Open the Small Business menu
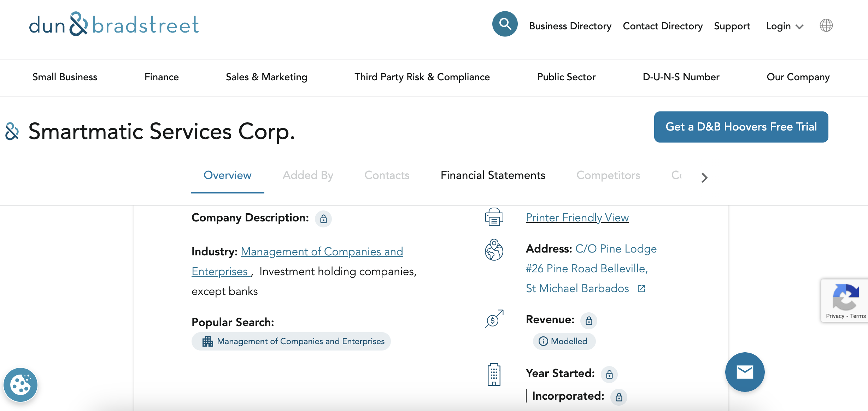 [65, 77]
